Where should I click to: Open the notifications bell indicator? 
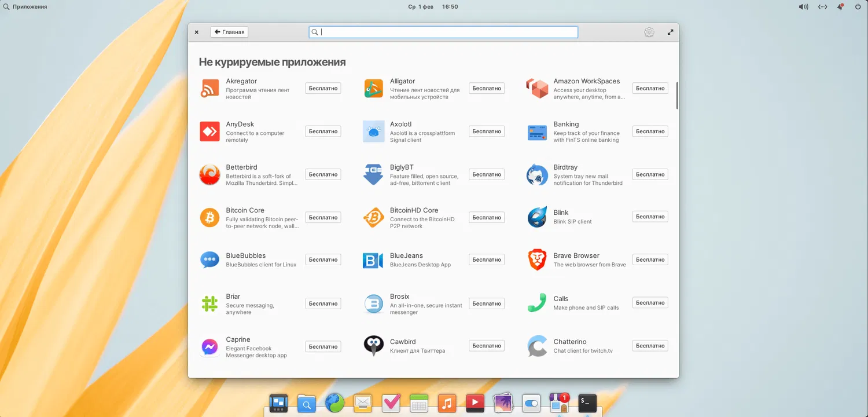[x=841, y=7]
